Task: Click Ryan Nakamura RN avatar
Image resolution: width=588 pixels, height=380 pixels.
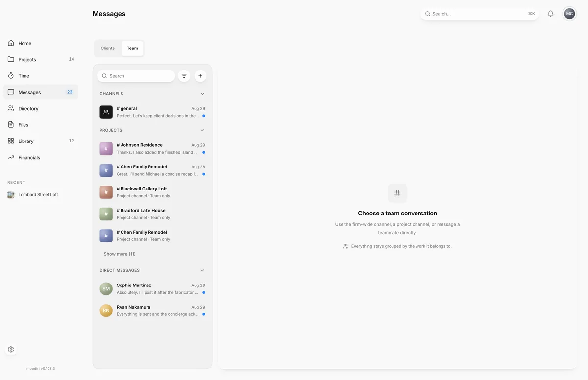Action: [x=106, y=310]
